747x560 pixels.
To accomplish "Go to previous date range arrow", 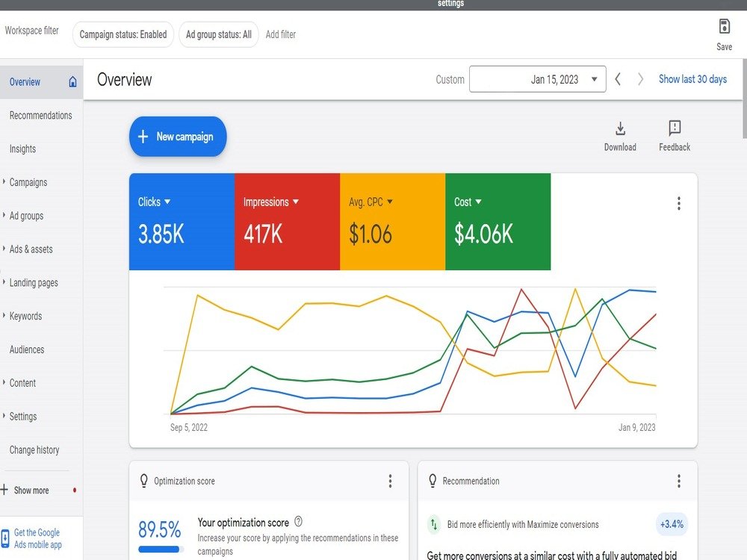I will pos(618,79).
